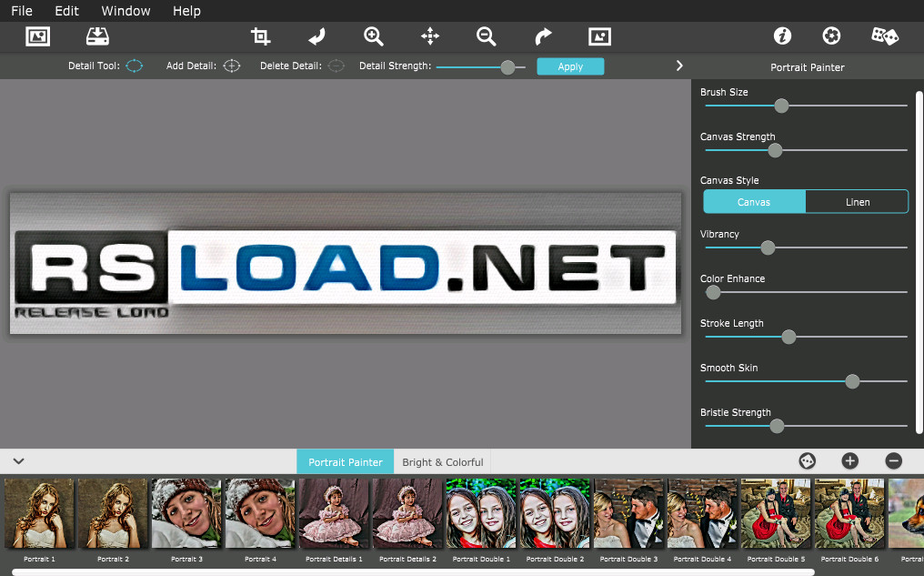Select the Portrait 1 preset thumbnail
The image size is (924, 576).
39,513
